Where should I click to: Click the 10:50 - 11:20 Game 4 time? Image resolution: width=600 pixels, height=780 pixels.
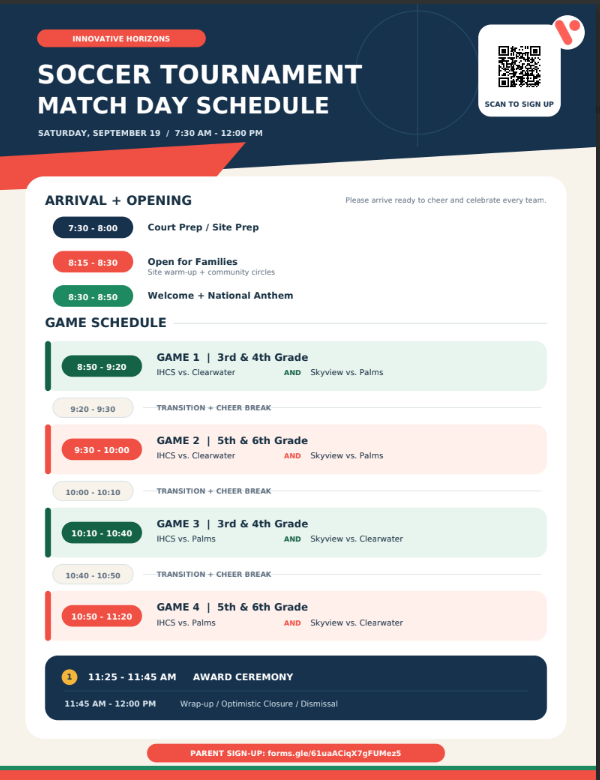[x=101, y=616]
